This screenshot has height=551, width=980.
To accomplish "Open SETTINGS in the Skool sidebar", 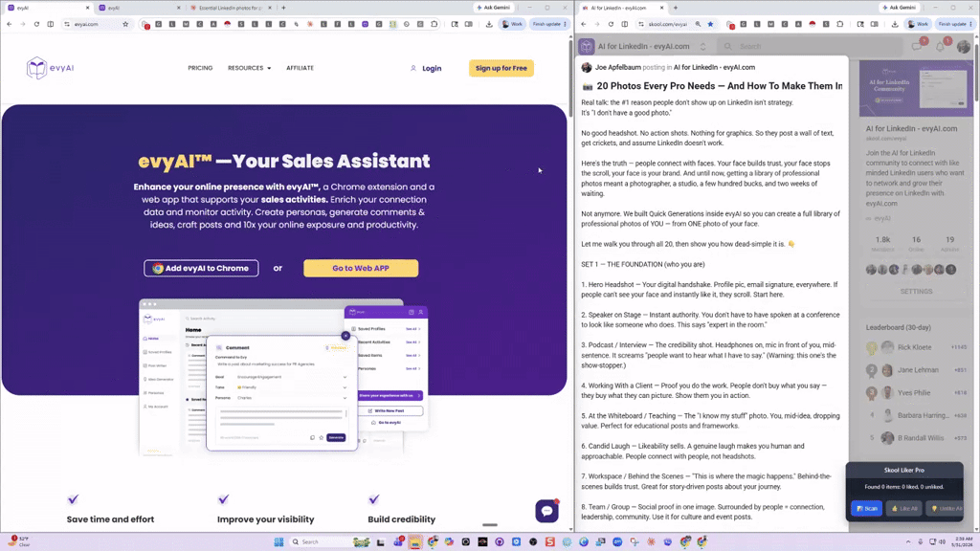I will tap(916, 291).
